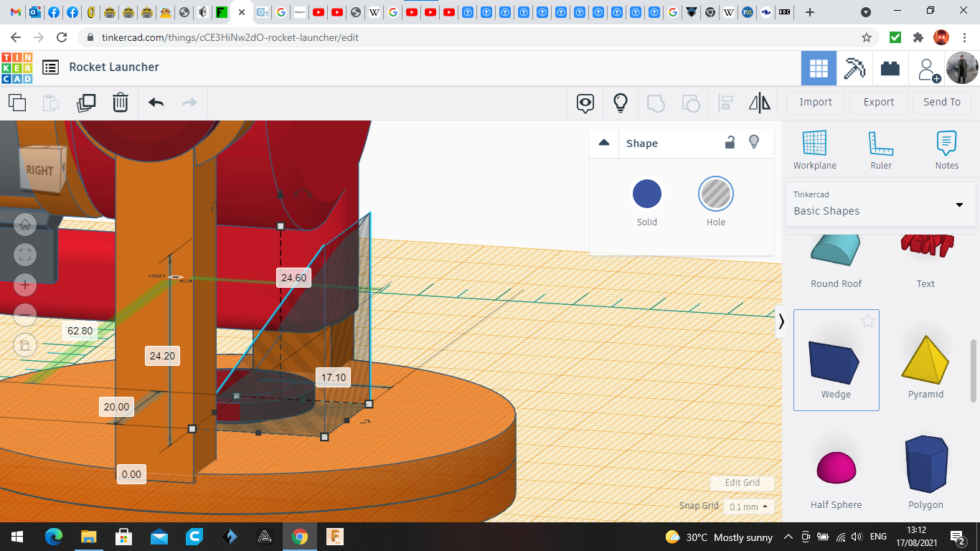Bookmark this page with the star icon
This screenshot has width=980, height=551.
click(867, 37)
